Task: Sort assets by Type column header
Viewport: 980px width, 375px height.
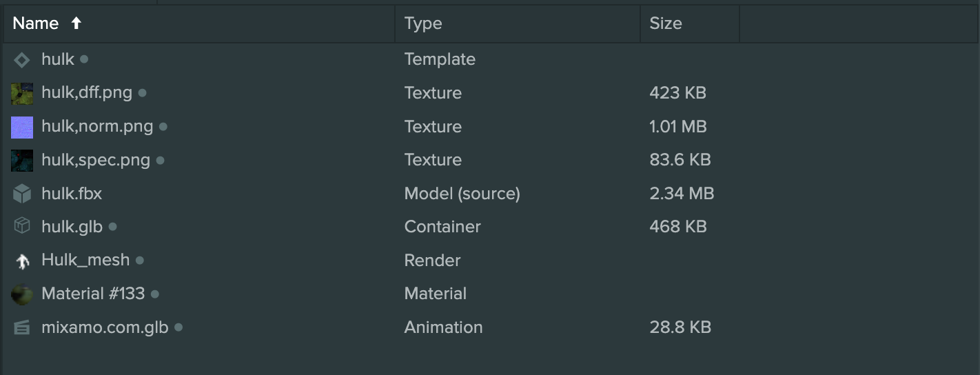Action: [x=423, y=23]
